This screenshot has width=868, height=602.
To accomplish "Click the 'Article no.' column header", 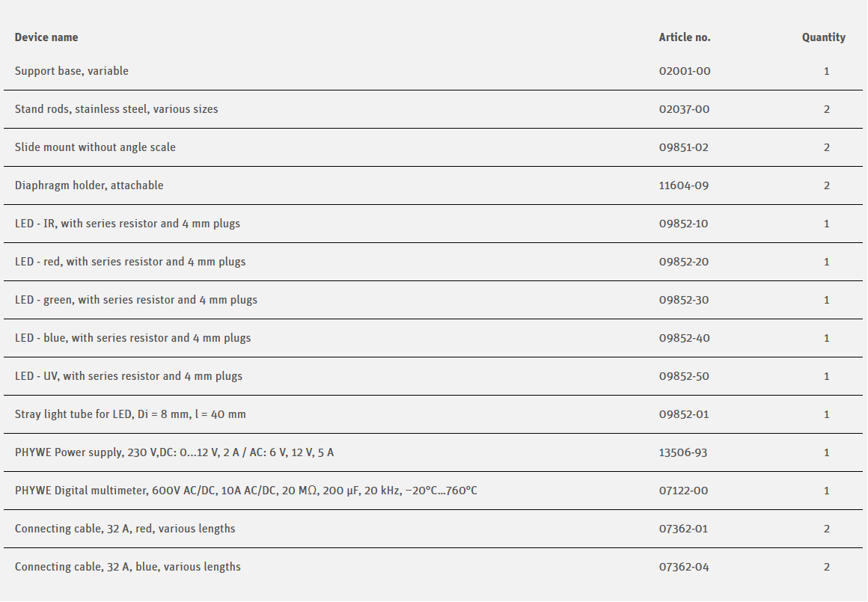I will 685,37.
